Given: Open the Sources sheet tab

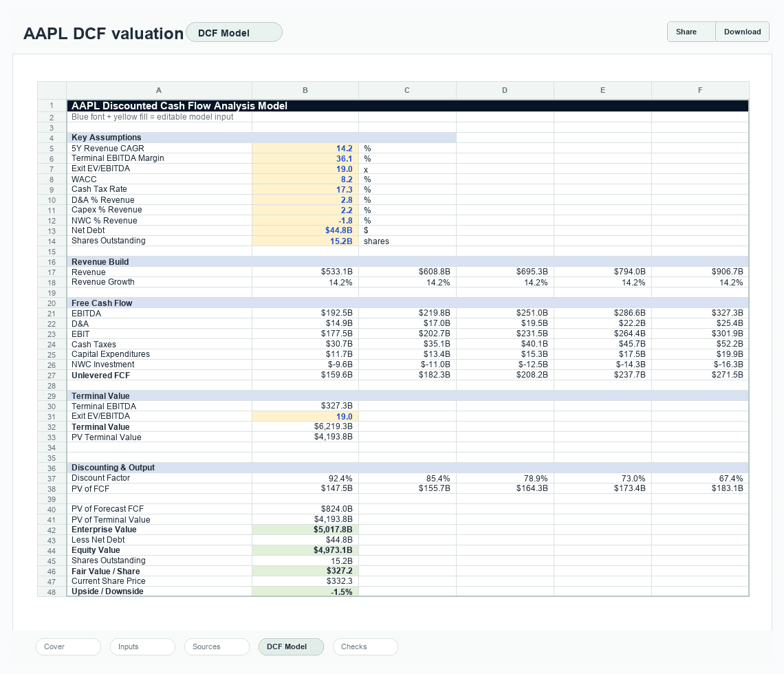Looking at the screenshot, I should (217, 646).
